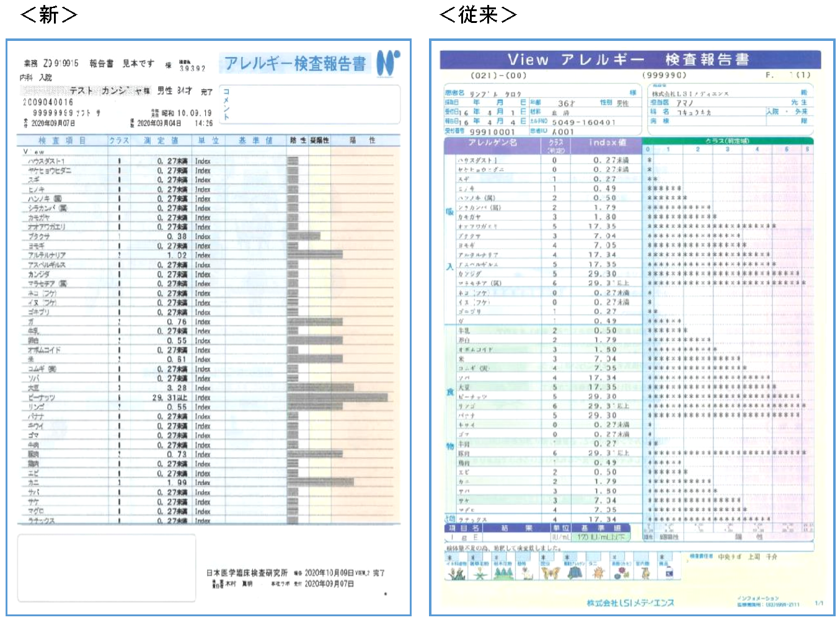
Task: Click the アレルギー検査報告書 title on the new report
Action: click(295, 63)
